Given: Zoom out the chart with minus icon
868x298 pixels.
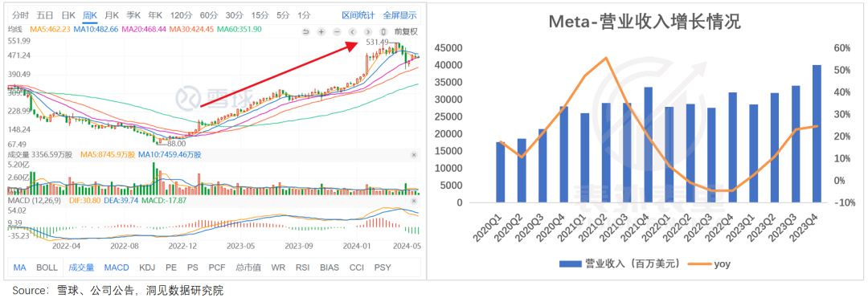Looking at the screenshot, I should [337, 32].
